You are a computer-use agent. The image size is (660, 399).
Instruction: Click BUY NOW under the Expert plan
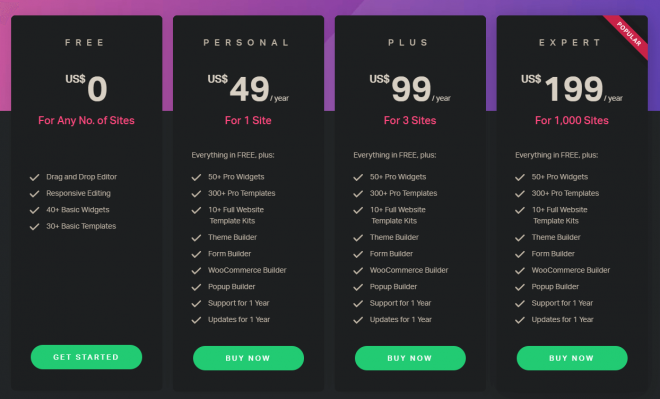click(x=572, y=358)
